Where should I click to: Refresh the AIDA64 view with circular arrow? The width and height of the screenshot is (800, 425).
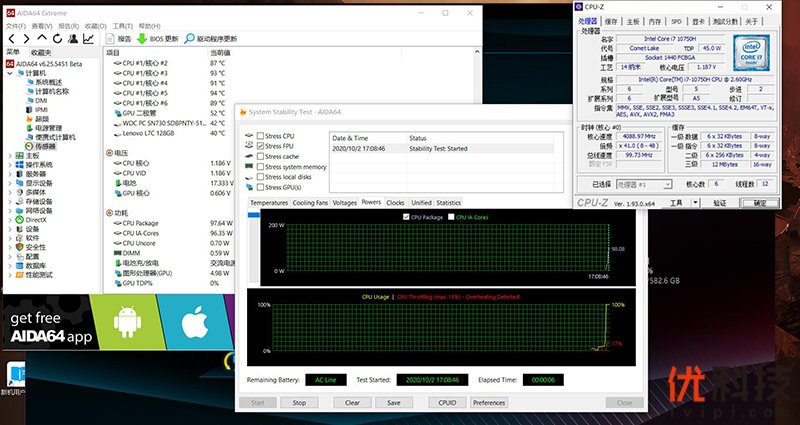click(x=57, y=39)
